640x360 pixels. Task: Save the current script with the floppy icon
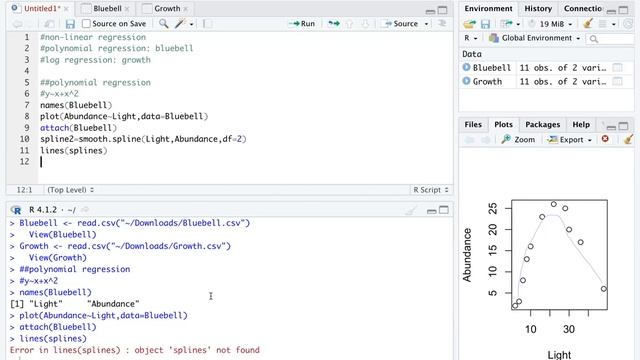pyautogui.click(x=70, y=24)
